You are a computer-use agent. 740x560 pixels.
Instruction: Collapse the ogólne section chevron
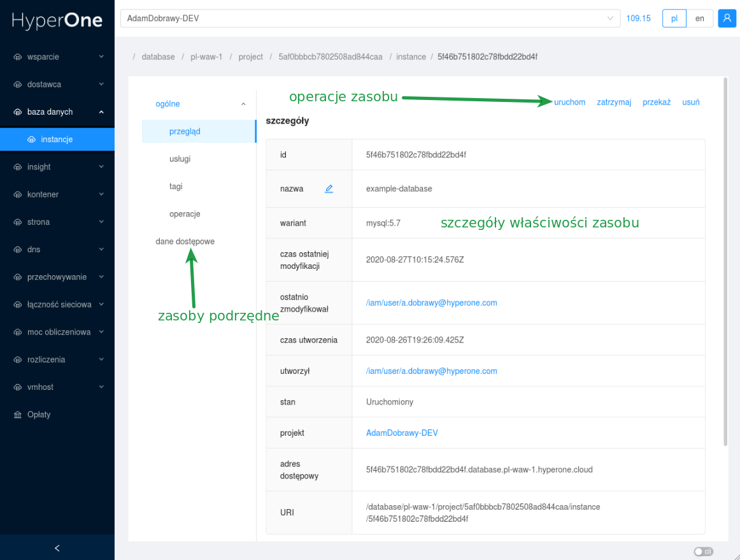[243, 104]
